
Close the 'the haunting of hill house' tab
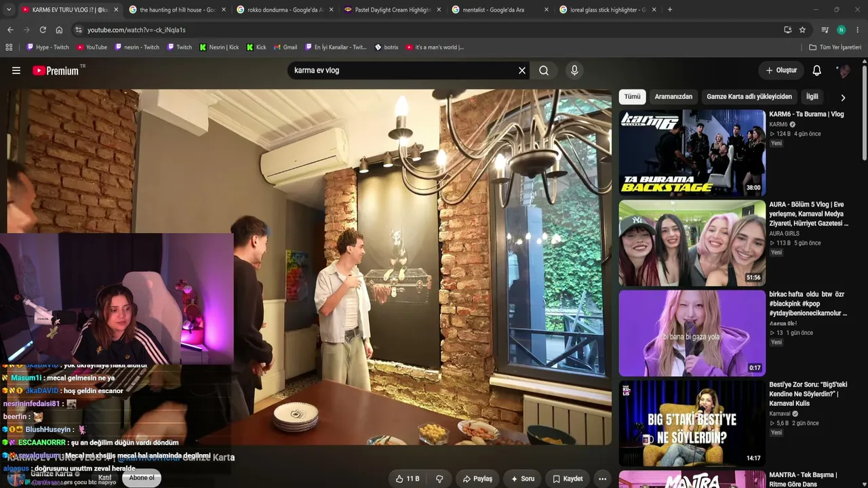pyautogui.click(x=224, y=9)
